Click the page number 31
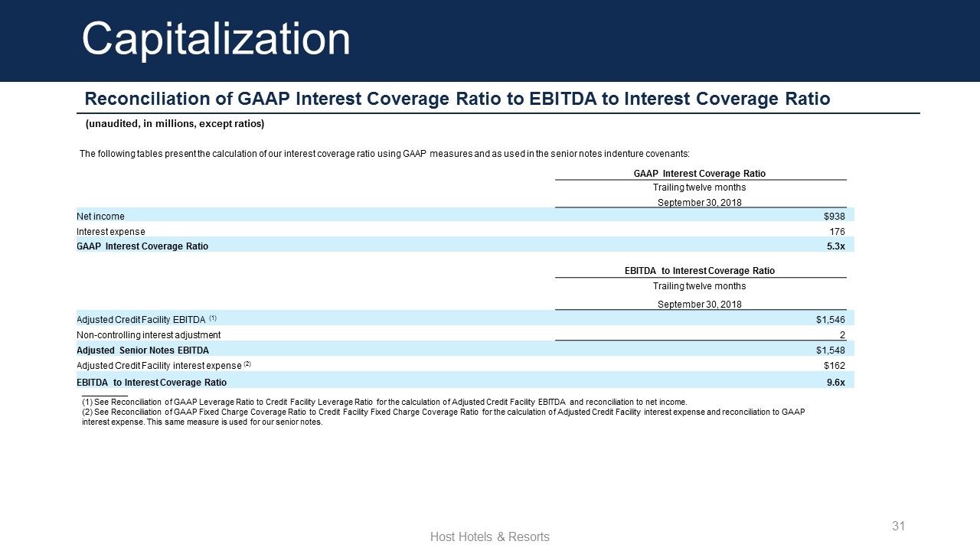 (899, 526)
